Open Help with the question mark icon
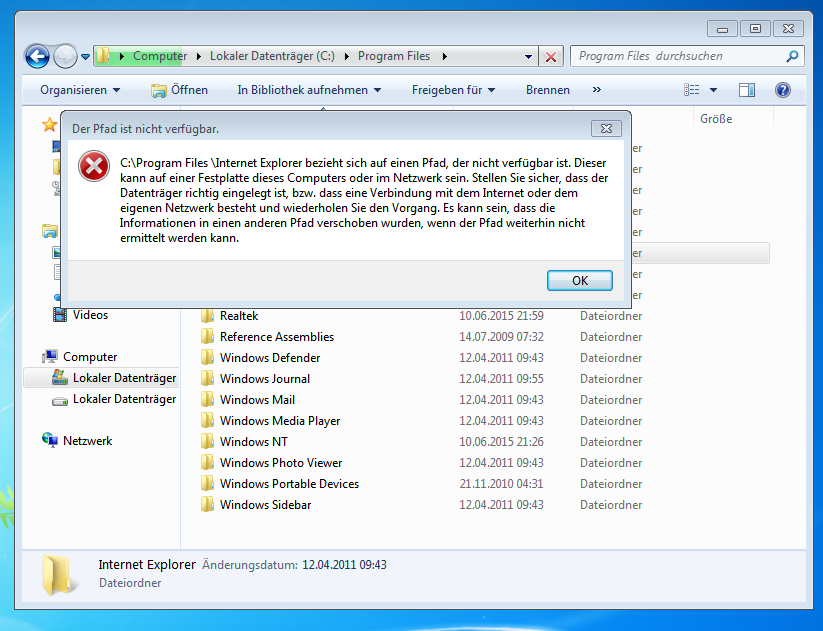 click(x=783, y=90)
